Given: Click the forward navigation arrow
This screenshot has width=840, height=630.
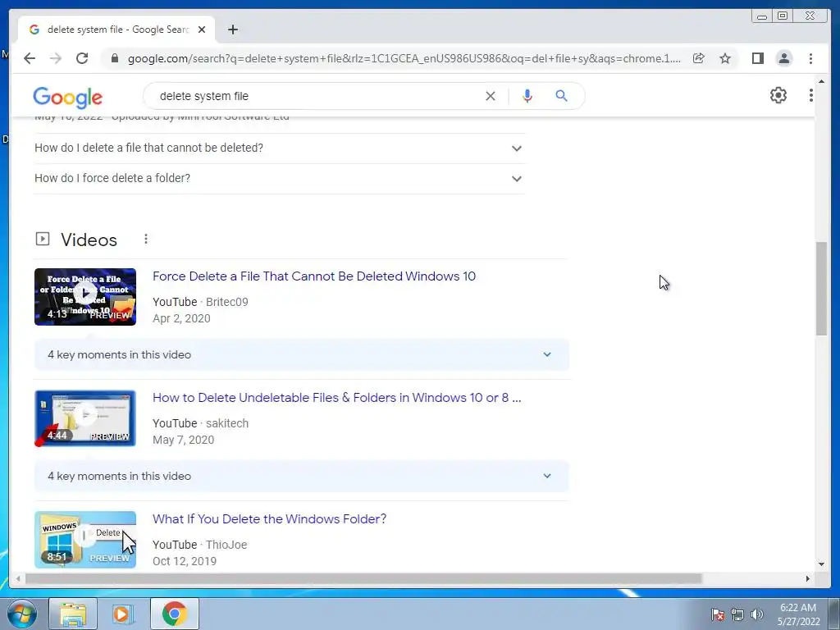Looking at the screenshot, I should [56, 58].
